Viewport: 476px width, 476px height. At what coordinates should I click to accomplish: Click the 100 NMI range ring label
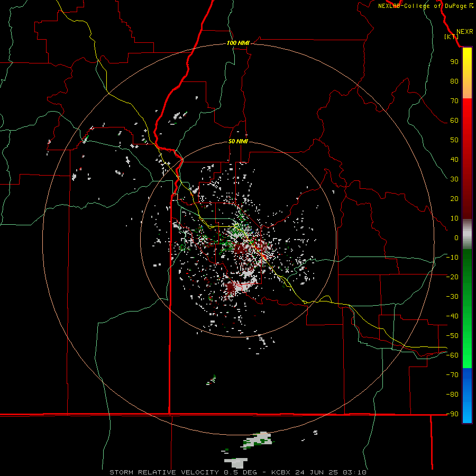(238, 43)
